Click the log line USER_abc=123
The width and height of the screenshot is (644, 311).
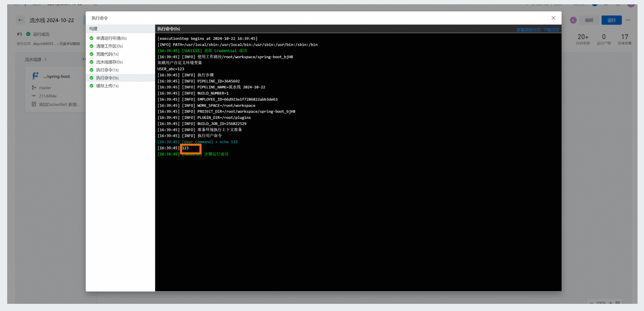pyautogui.click(x=171, y=69)
